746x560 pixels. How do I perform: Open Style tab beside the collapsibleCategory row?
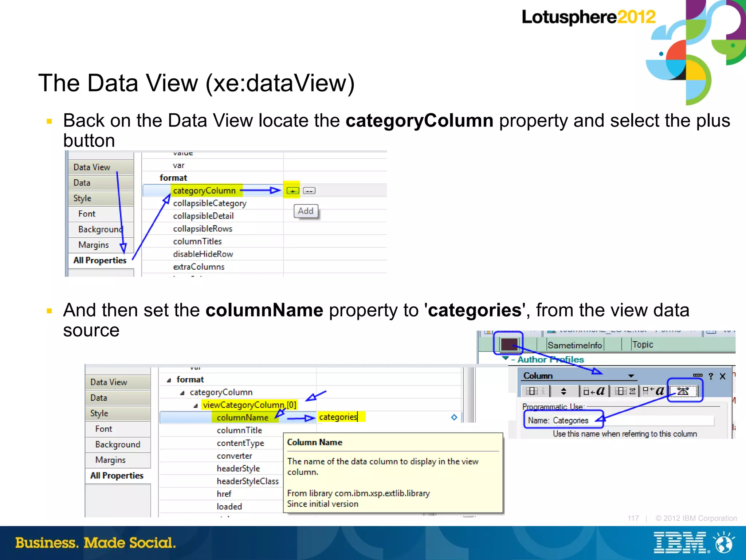pyautogui.click(x=101, y=198)
